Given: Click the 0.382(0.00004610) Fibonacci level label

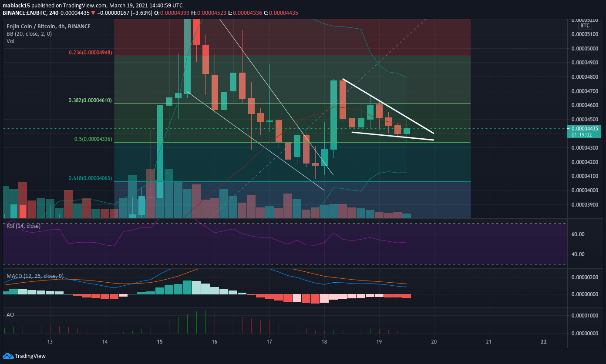Looking at the screenshot, I should [x=91, y=100].
